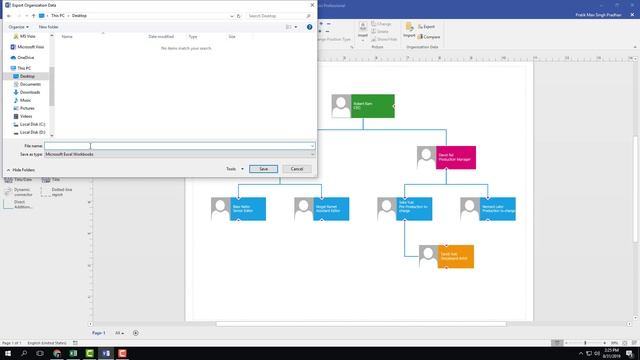
Task: Open address bar previous locations dropdown
Action: [231, 16]
